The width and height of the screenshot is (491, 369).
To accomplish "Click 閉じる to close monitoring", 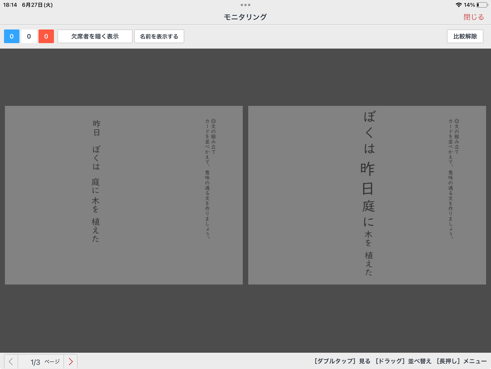I will coord(474,17).
